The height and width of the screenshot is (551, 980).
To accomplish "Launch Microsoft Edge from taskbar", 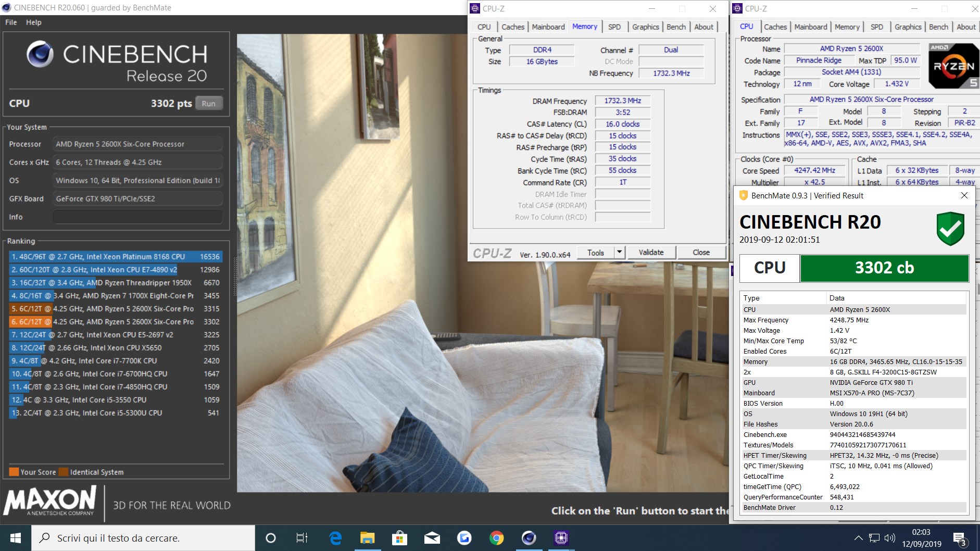I will [x=335, y=538].
